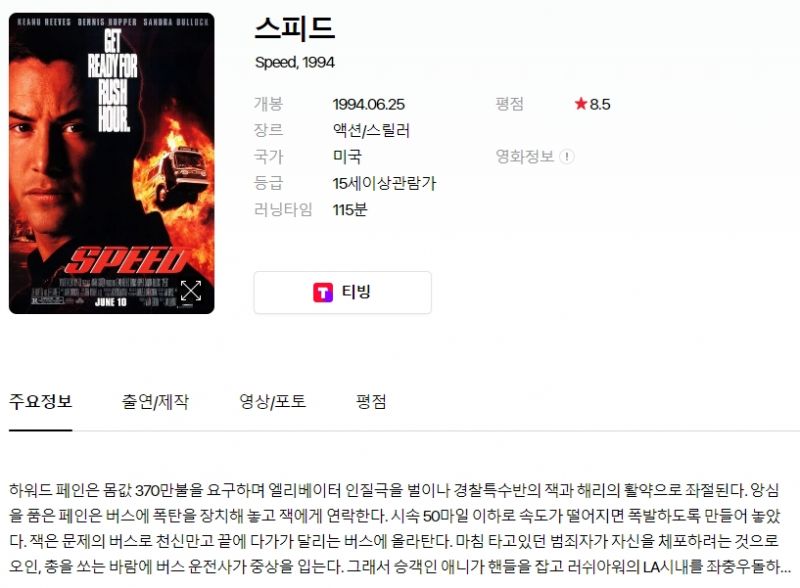Switch to the 영상/포토 tab

click(272, 402)
